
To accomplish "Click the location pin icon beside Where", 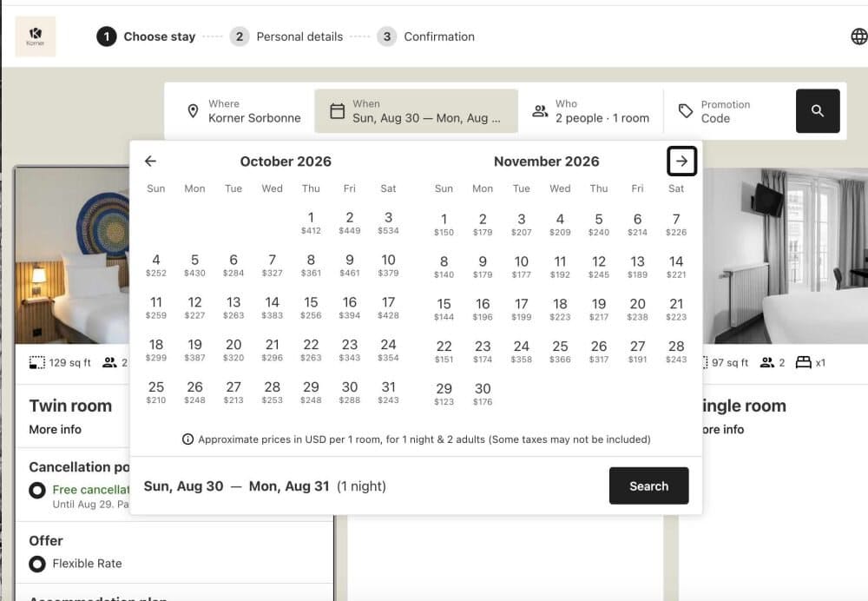I will [x=193, y=111].
